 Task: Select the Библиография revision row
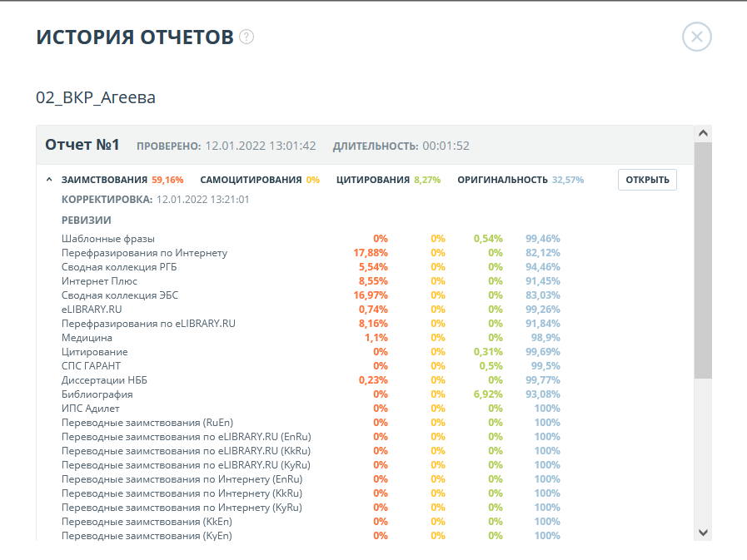coord(97,394)
